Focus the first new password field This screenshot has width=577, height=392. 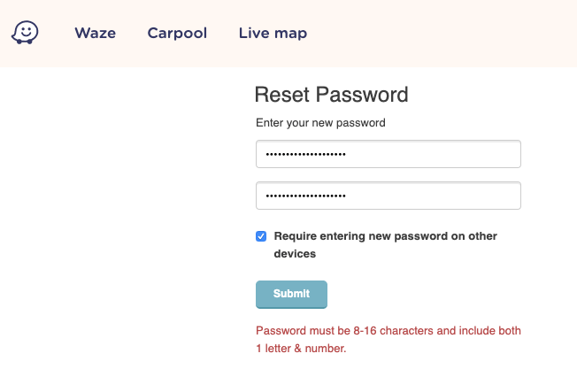tap(388, 154)
